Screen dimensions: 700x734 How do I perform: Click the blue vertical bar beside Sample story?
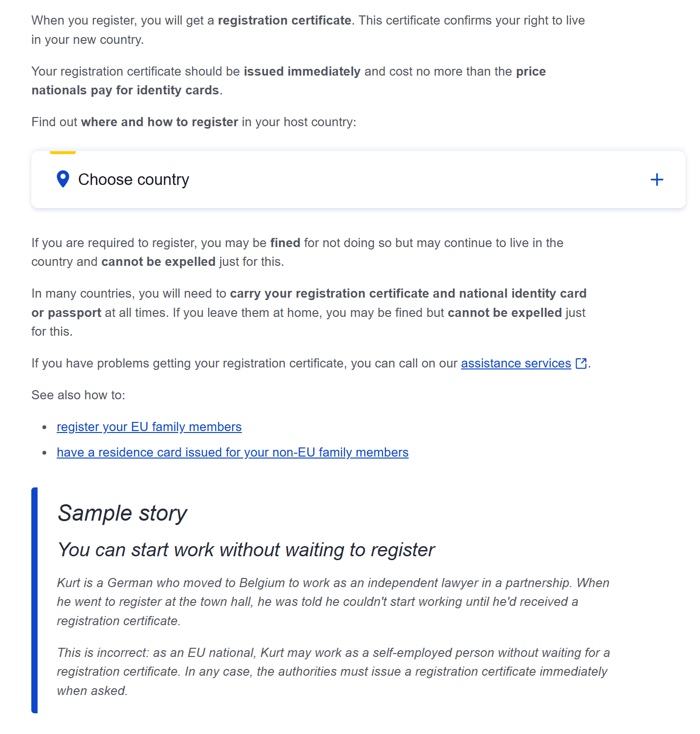click(x=34, y=600)
